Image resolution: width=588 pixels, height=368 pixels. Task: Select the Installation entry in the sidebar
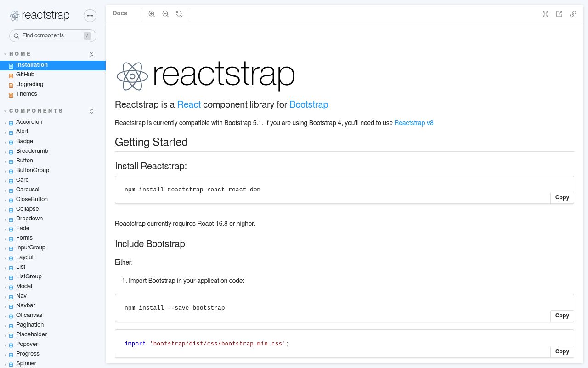click(x=32, y=65)
